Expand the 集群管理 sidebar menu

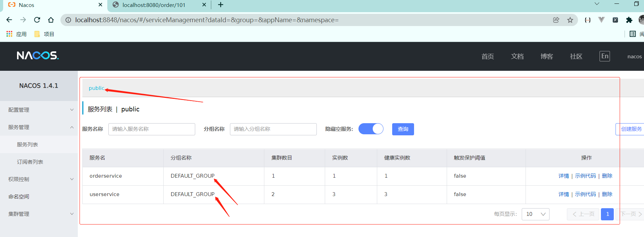pos(39,214)
